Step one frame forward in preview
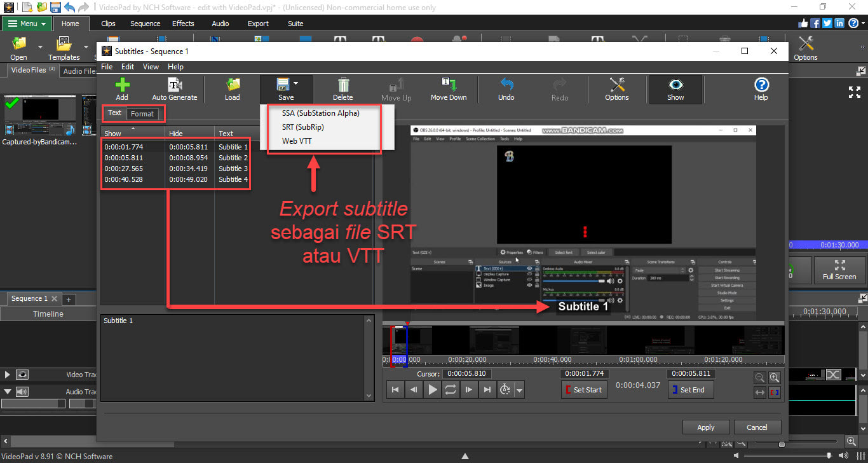The image size is (868, 463). 469,389
